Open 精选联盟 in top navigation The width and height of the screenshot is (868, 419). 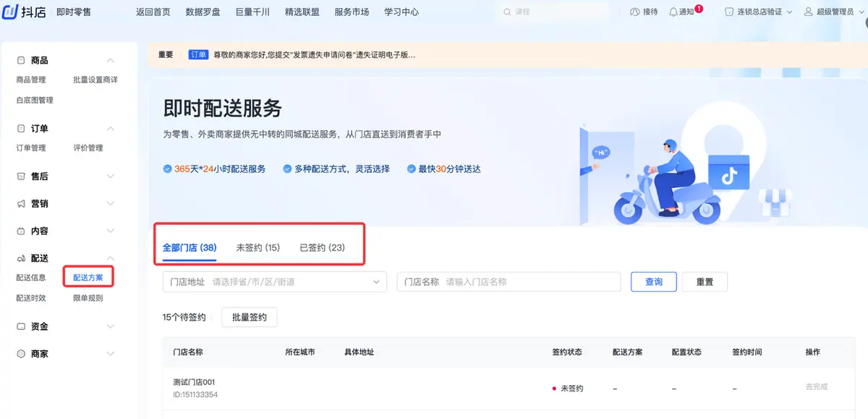click(302, 12)
